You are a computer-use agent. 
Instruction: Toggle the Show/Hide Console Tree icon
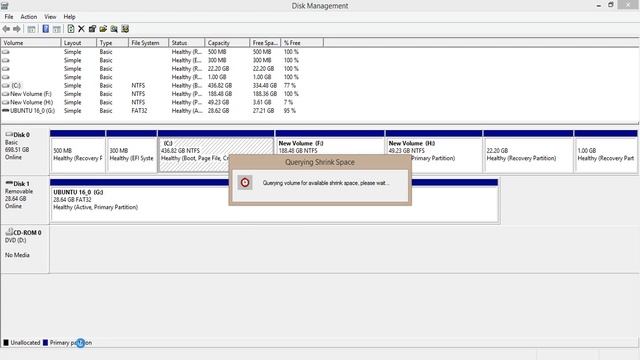[31, 29]
